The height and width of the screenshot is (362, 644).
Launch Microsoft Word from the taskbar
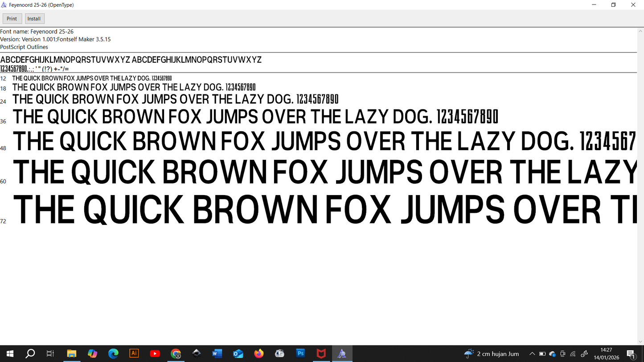[x=217, y=354]
